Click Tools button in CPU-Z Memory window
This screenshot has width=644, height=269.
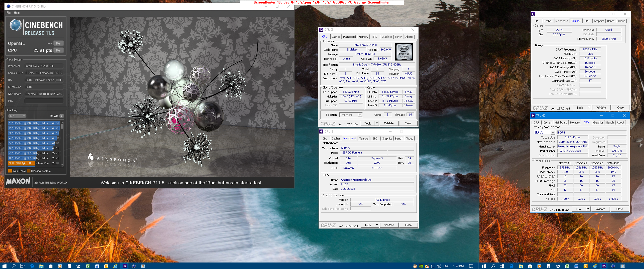click(580, 107)
